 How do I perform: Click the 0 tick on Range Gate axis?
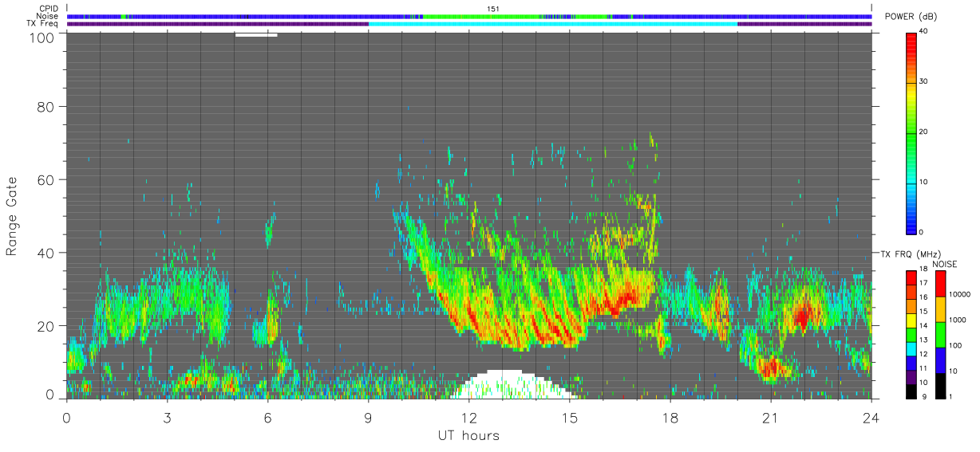click(49, 394)
